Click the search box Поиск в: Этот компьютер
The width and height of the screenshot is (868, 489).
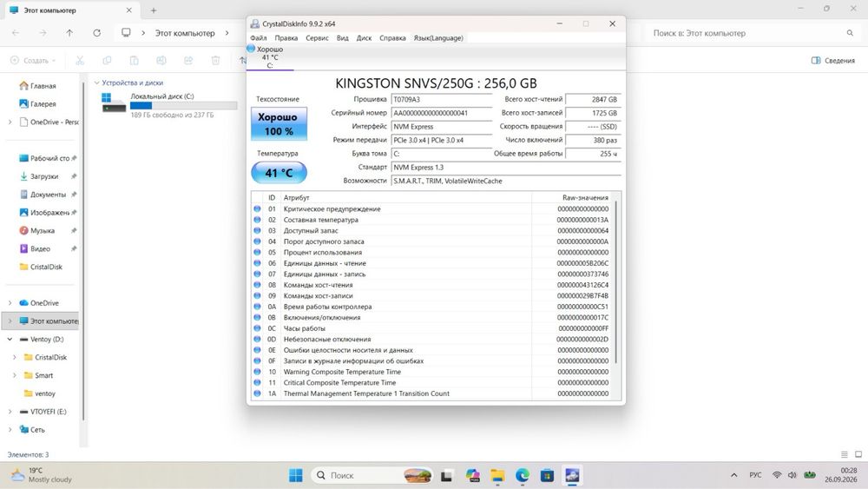point(748,33)
